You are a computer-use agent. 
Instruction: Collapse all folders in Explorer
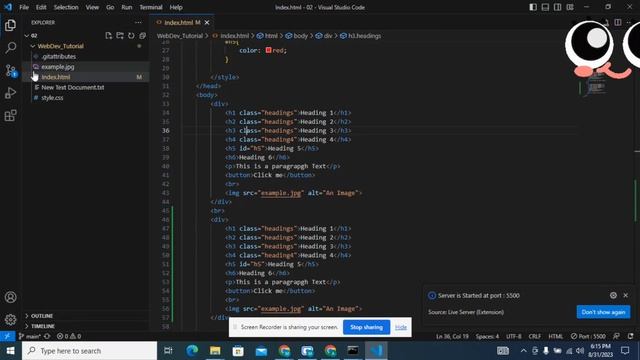tap(142, 36)
